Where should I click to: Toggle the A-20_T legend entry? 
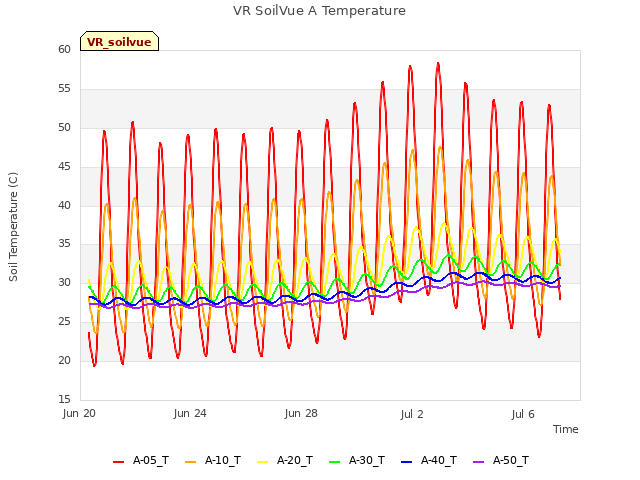tap(285, 460)
